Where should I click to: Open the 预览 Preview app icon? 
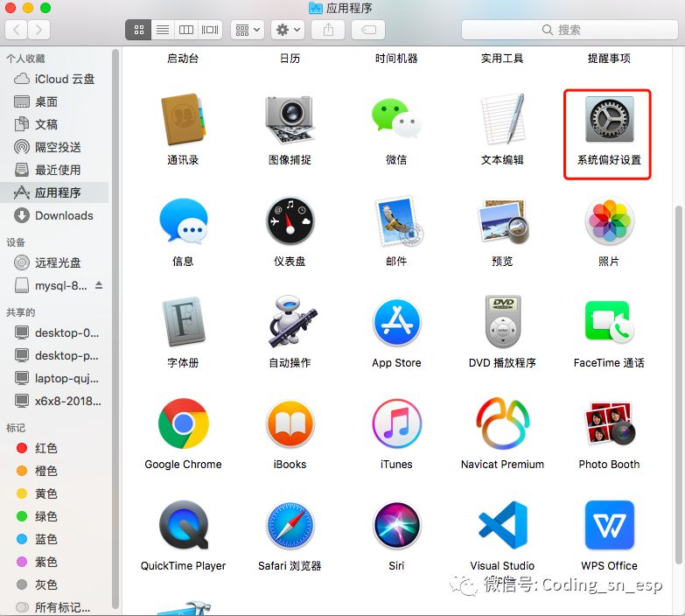(x=503, y=220)
